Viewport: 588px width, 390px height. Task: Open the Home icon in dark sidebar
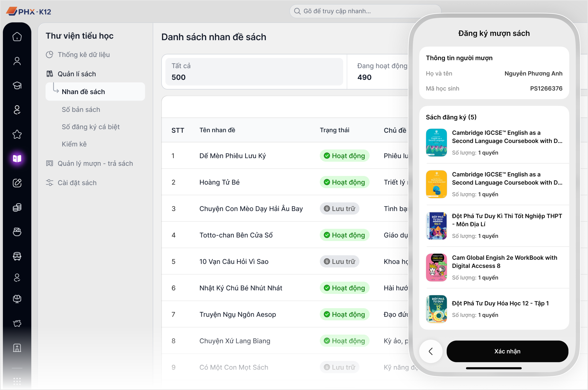click(17, 37)
